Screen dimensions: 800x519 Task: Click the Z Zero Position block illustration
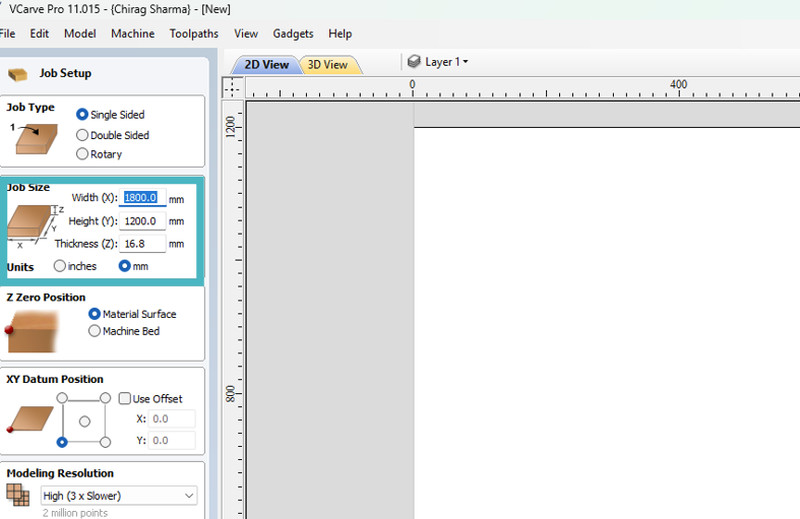tap(31, 332)
